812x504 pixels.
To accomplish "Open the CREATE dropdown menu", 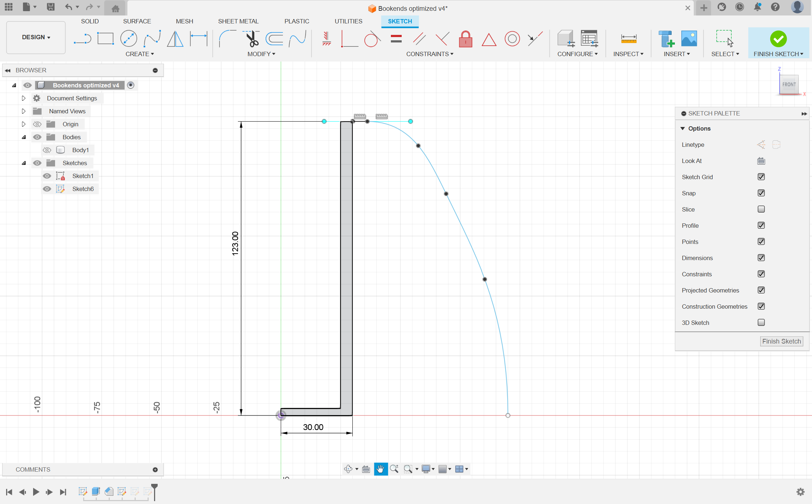I will pos(140,54).
